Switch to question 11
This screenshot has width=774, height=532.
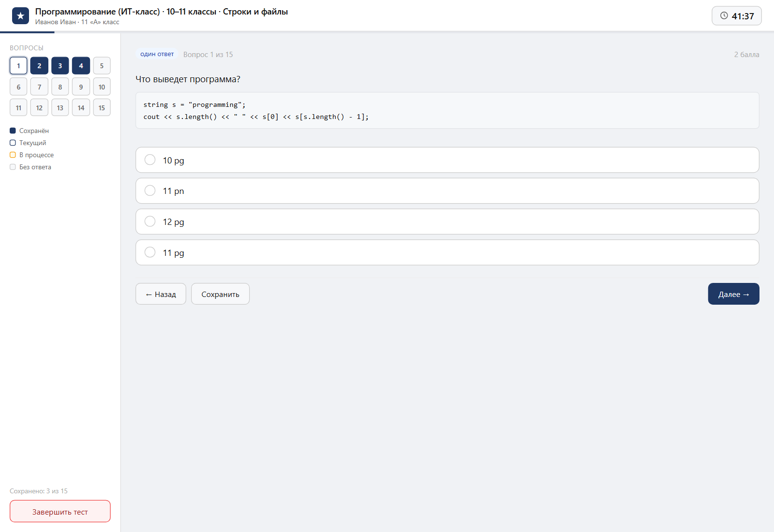(18, 108)
